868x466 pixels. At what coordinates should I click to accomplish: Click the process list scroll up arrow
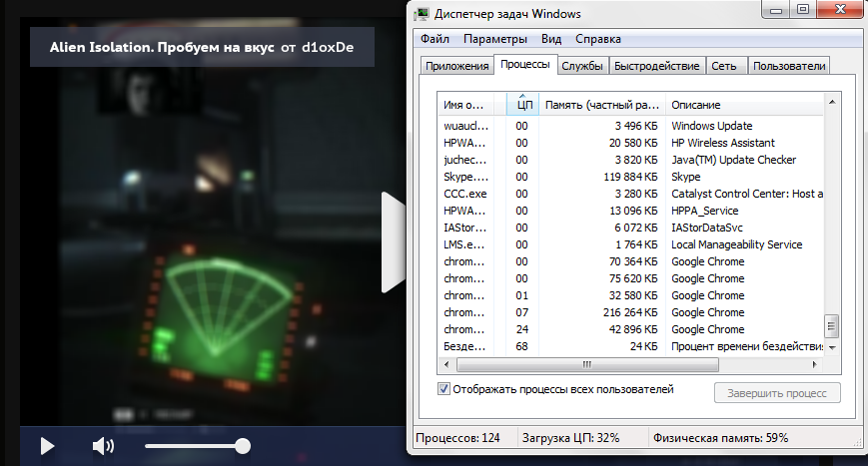pos(831,102)
